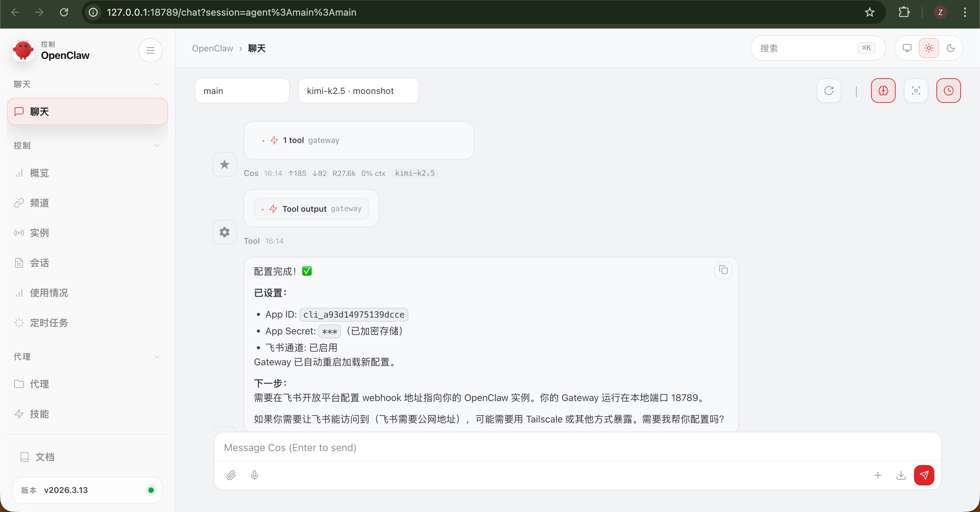This screenshot has height=512, width=980.
Task: Open the 定时任务 cron jobs page
Action: click(x=87, y=323)
